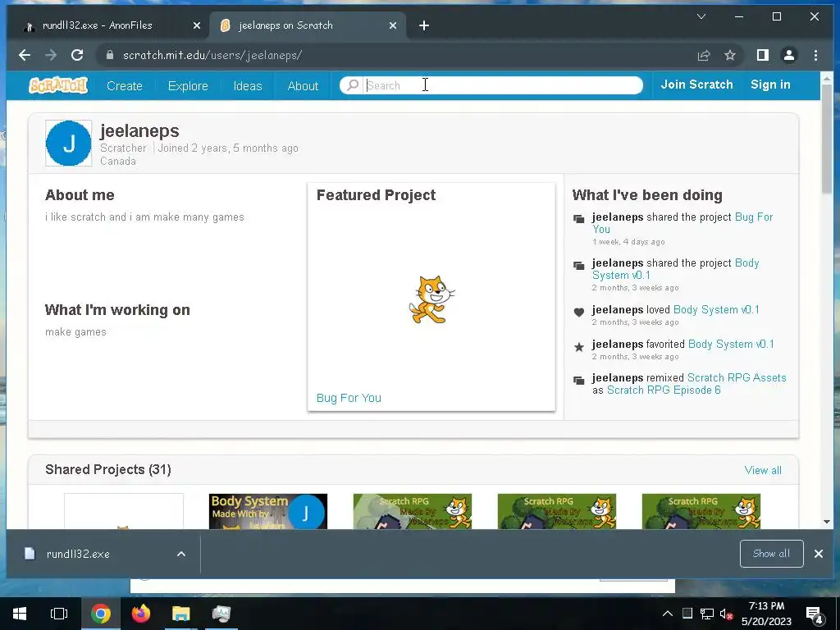Close the downloads bar
Screen dimensions: 840x630
tap(819, 554)
